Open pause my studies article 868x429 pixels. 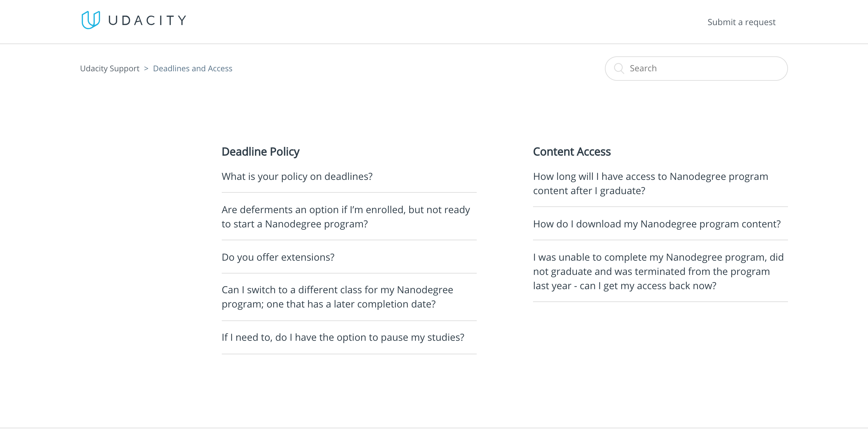tap(343, 337)
